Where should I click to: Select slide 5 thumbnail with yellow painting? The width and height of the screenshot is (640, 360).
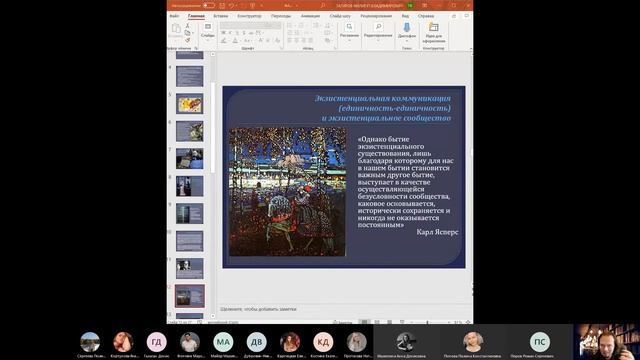(189, 104)
